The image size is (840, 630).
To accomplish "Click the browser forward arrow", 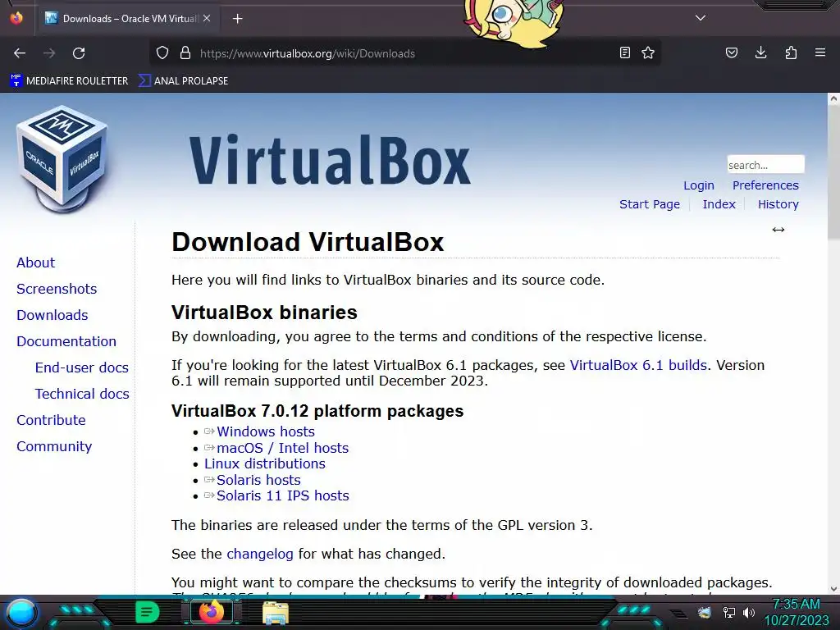I will (x=49, y=53).
